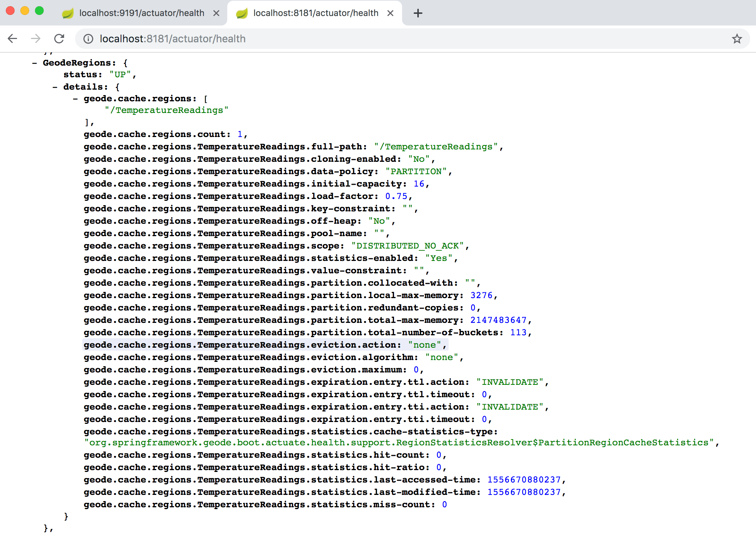Image resolution: width=756 pixels, height=535 pixels.
Task: Open a new tab with the plus icon
Action: [418, 13]
